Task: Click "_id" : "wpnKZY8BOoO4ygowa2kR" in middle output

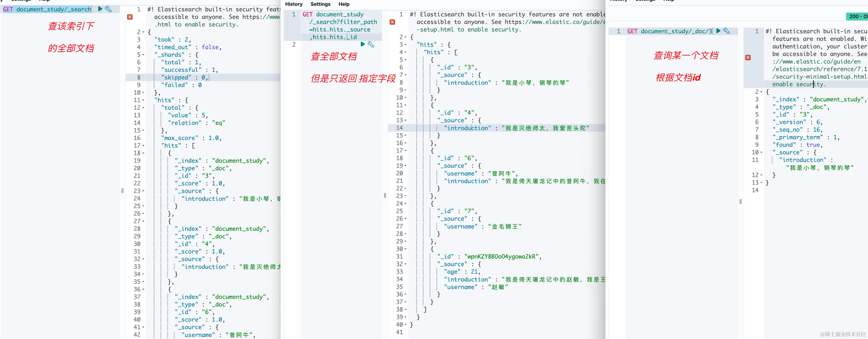Action: 489,257
